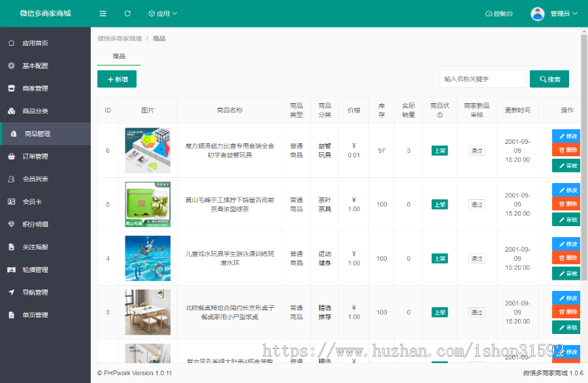Click the 新增 add button
Viewport: 588px width, 383px height.
click(x=117, y=79)
